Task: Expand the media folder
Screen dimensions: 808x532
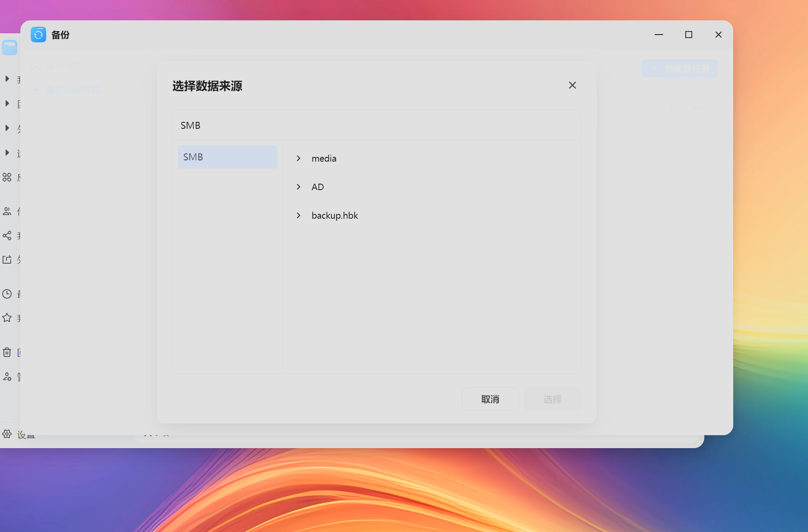Action: [x=299, y=158]
